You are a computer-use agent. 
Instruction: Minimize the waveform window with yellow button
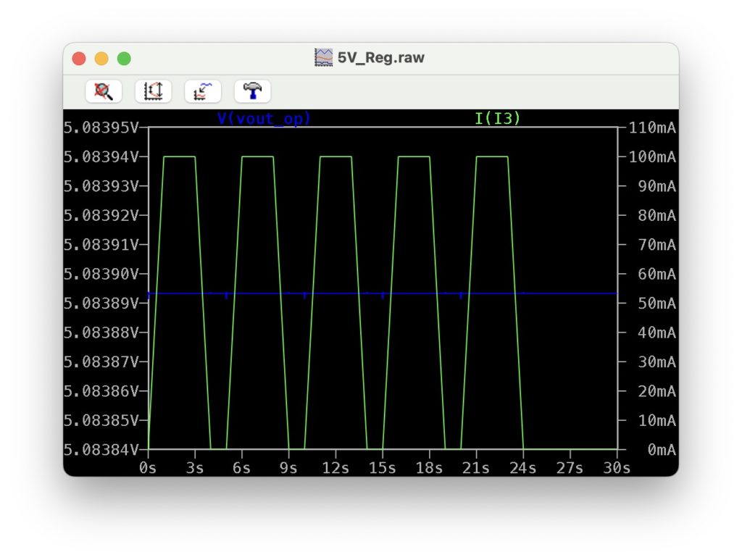(101, 59)
